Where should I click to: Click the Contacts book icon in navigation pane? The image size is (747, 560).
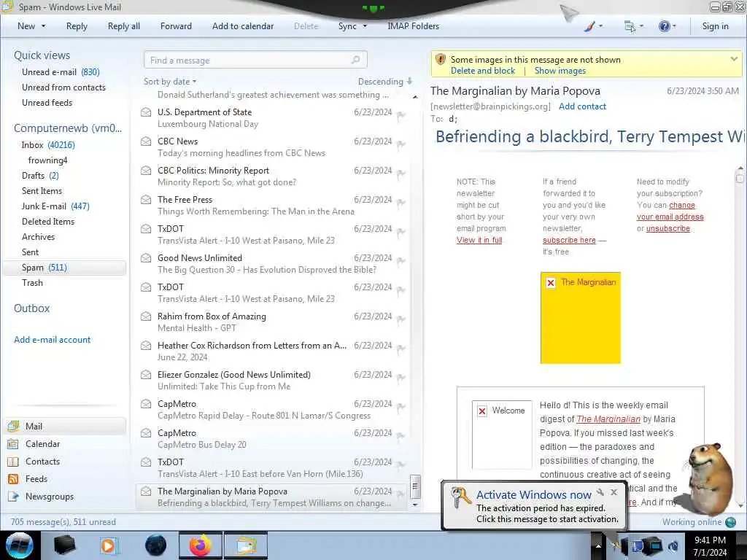click(x=13, y=462)
